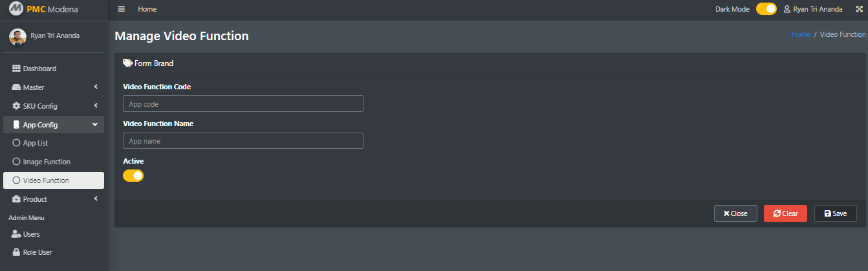Click the Role User lock icon
Screen dimensions: 868x271
point(17,252)
